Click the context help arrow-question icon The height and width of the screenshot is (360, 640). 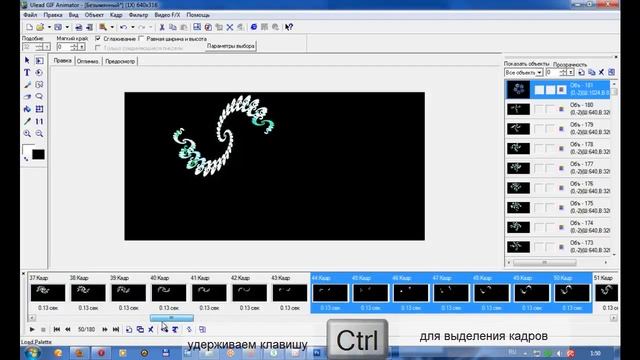click(289, 27)
